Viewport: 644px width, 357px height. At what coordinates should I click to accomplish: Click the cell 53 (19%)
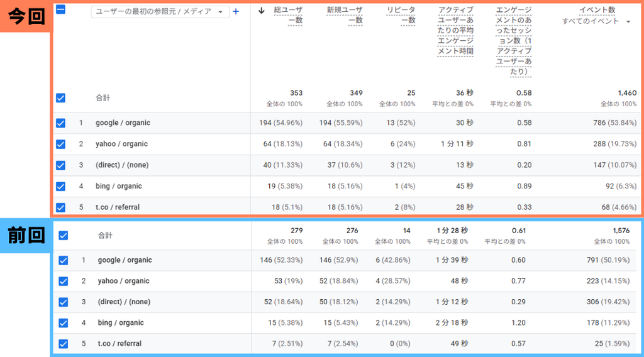[289, 281]
